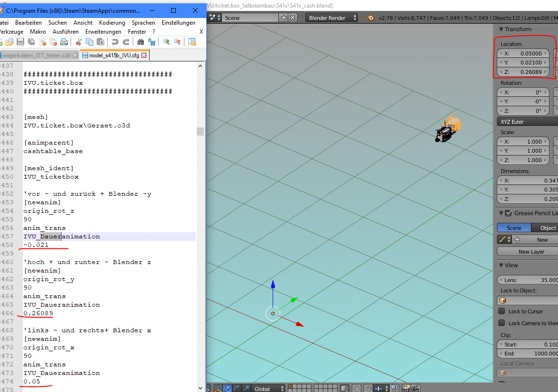Switch to the wagenkasten_IST_hinten.o3d tab

38,55
